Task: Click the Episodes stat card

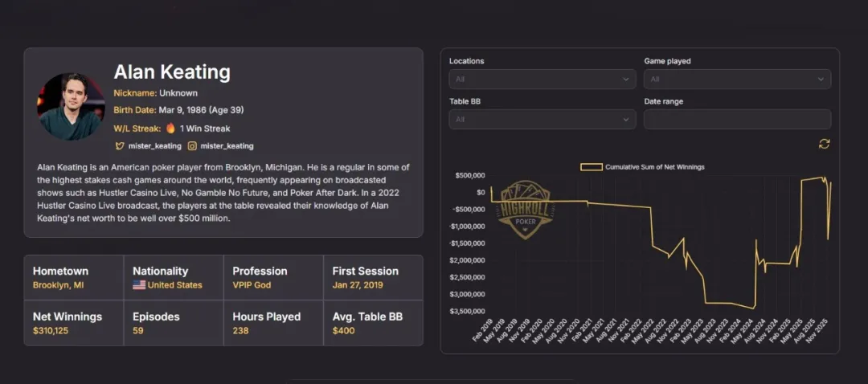Action: (x=174, y=323)
